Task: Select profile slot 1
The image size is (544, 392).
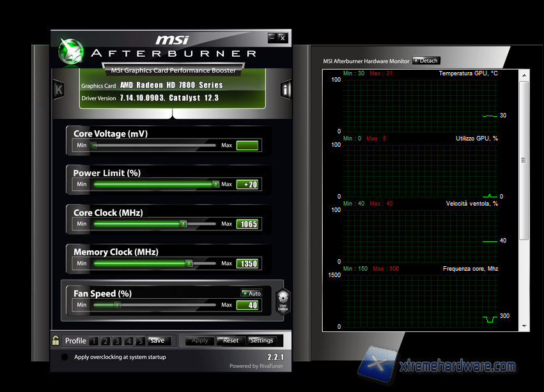Action: tap(93, 340)
